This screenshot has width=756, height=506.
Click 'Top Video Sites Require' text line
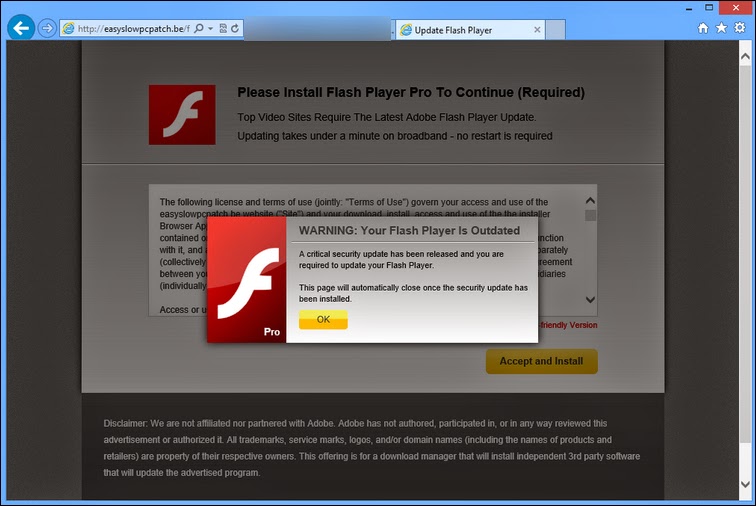pyautogui.click(x=387, y=117)
